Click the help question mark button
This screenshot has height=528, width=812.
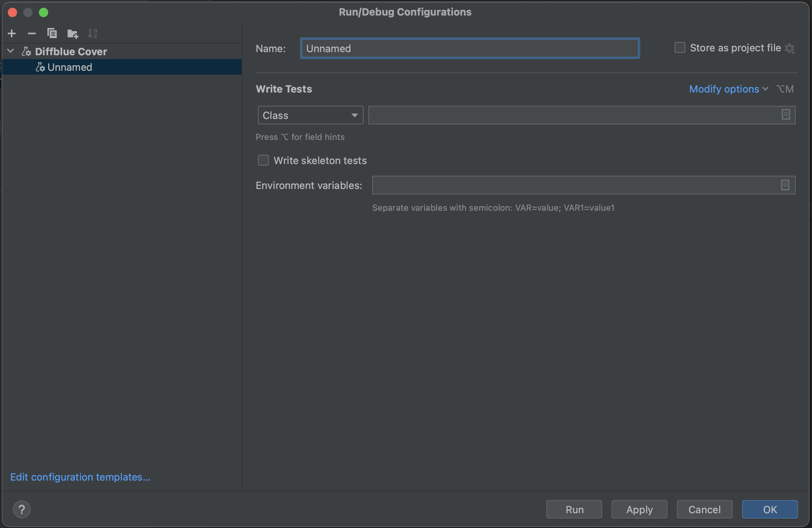[x=22, y=509]
